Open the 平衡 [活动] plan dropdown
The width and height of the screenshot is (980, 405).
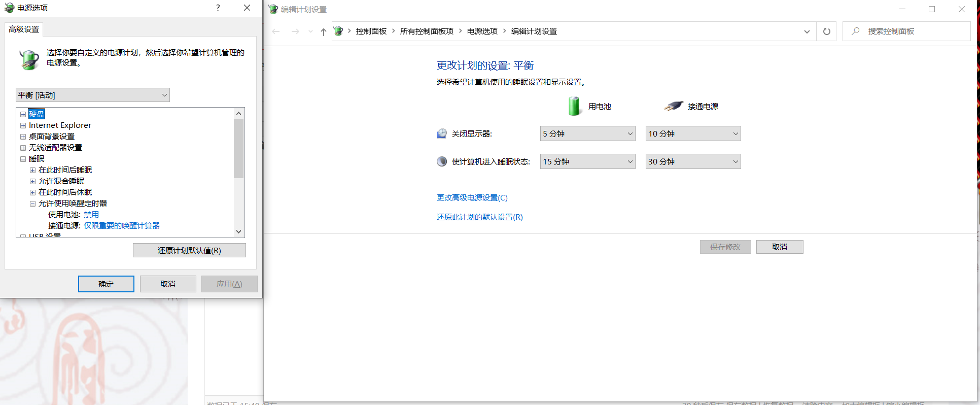point(93,95)
